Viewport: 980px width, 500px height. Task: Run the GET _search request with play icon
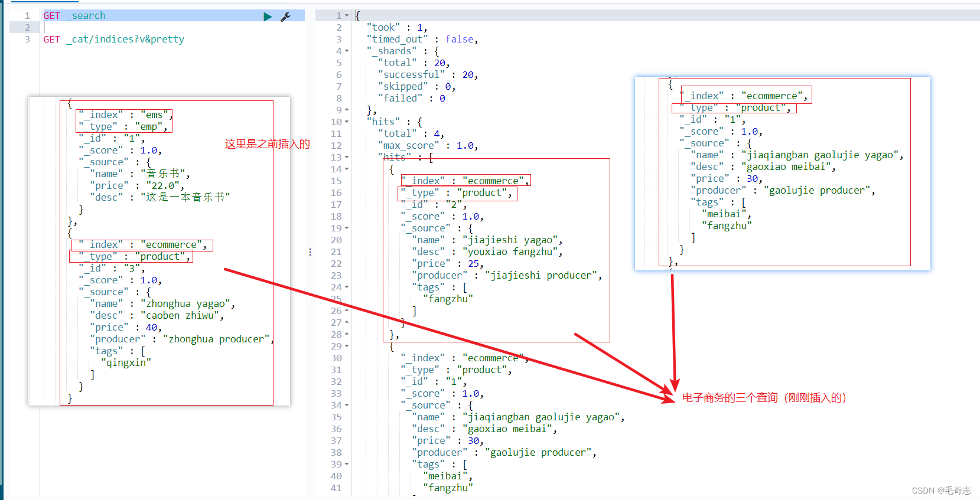tap(268, 17)
